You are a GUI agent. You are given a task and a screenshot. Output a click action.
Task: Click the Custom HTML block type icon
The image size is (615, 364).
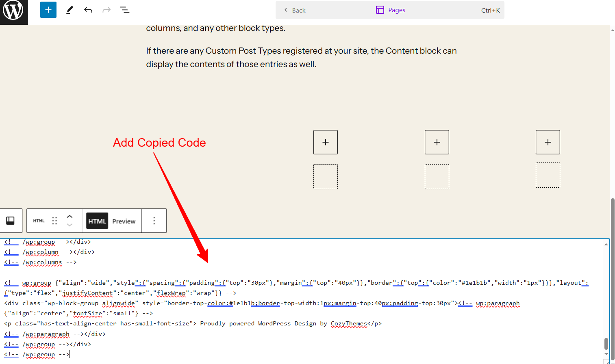pyautogui.click(x=39, y=221)
